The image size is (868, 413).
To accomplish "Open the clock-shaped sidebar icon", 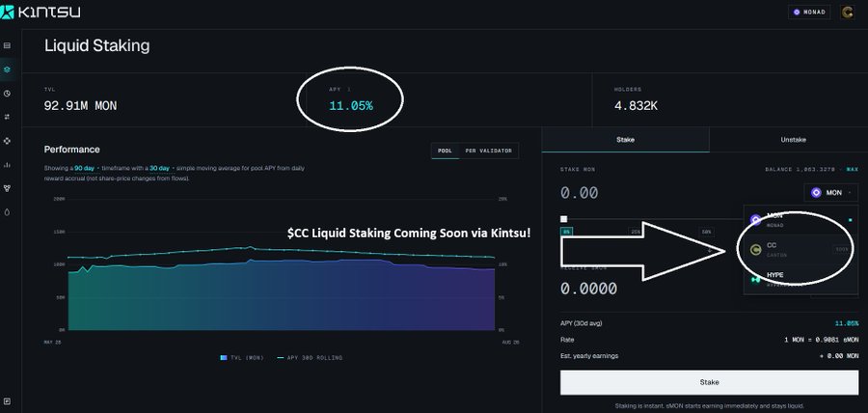I will pos(7,94).
